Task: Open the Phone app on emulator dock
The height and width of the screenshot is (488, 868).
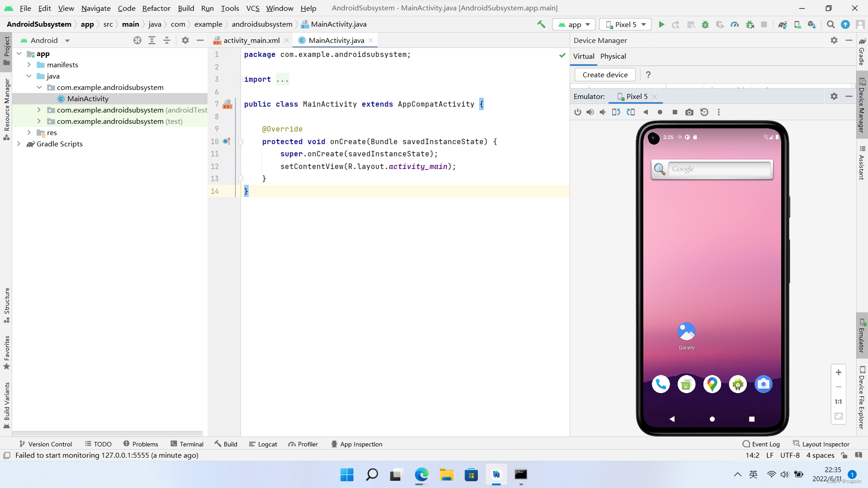Action: pos(661,385)
